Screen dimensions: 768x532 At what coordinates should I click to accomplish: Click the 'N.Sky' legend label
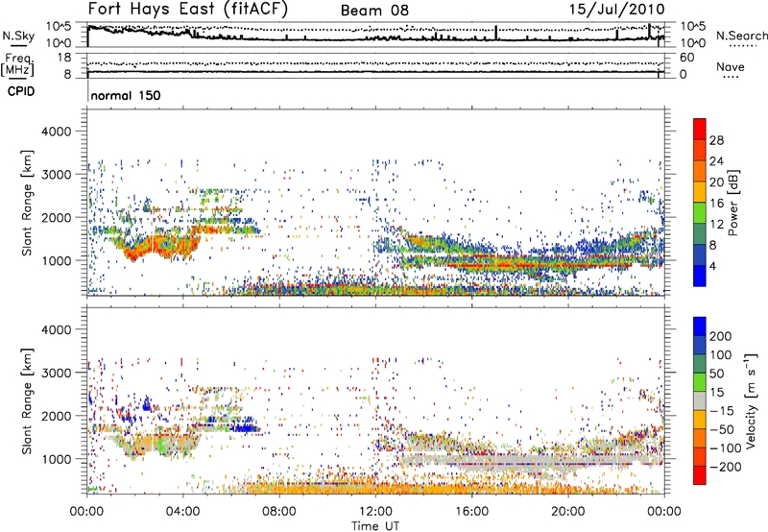(x=18, y=36)
